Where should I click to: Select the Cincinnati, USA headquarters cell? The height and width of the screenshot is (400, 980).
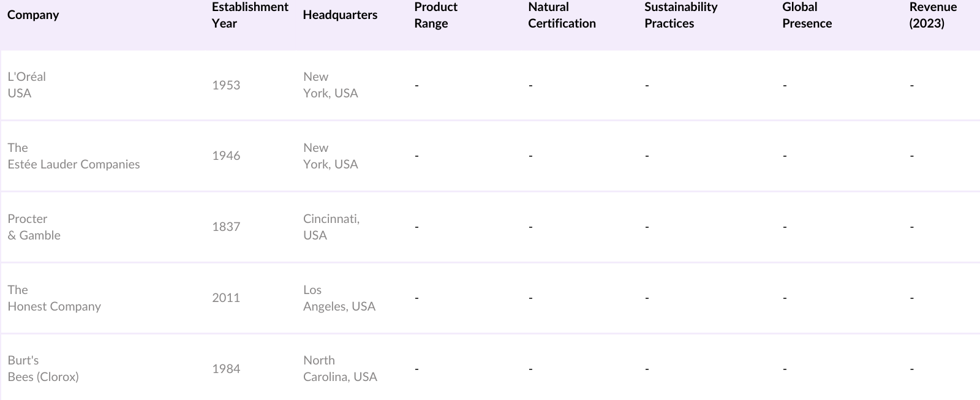[331, 227]
